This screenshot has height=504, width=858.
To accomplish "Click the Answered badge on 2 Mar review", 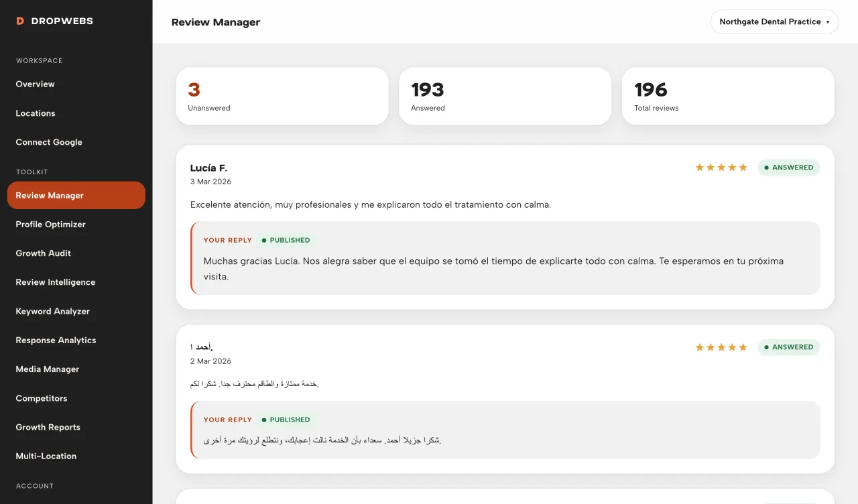I will pos(789,347).
